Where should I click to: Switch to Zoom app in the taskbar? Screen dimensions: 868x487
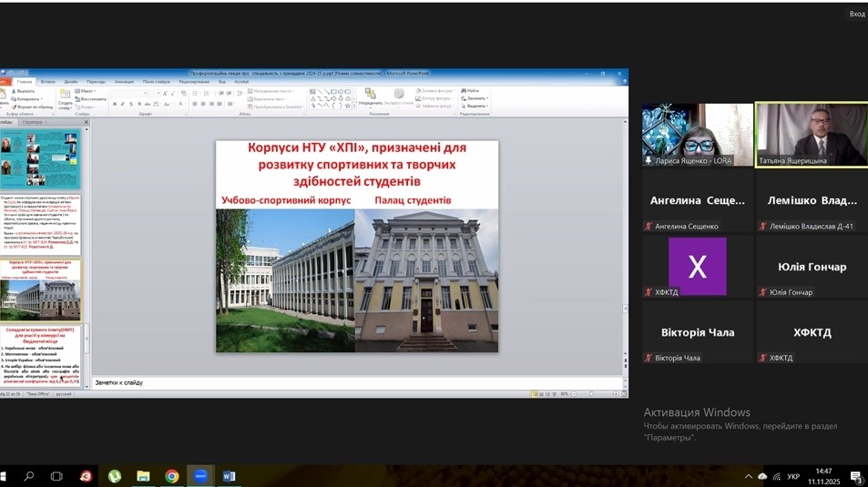tap(200, 476)
